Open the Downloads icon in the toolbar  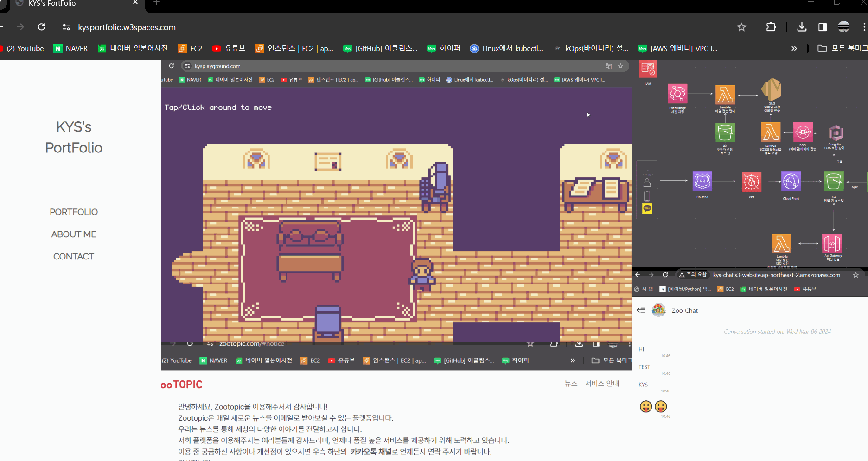tap(801, 27)
